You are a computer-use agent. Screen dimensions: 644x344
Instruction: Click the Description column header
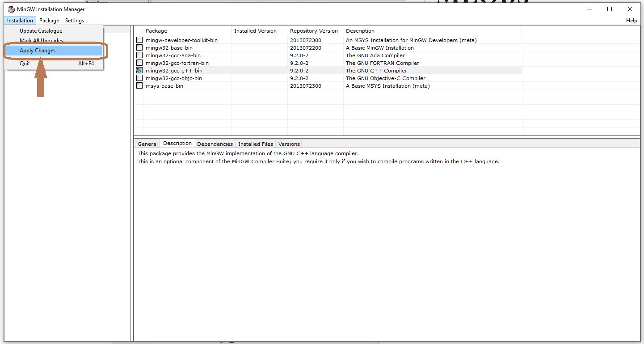433,31
